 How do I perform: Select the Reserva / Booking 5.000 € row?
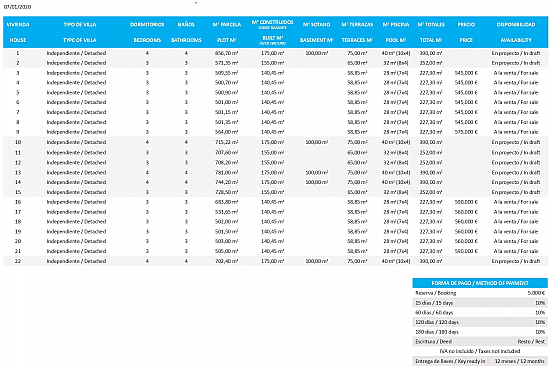480,293
